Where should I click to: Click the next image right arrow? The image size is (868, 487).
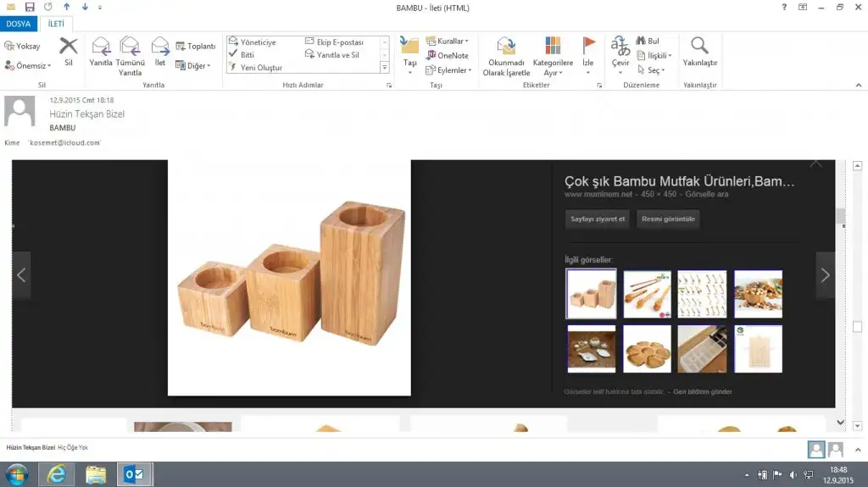(825, 275)
